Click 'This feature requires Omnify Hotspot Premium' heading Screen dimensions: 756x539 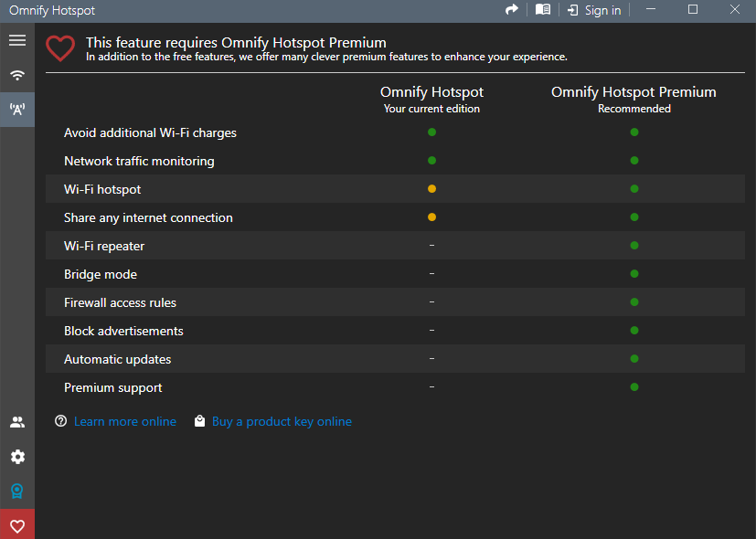(236, 42)
